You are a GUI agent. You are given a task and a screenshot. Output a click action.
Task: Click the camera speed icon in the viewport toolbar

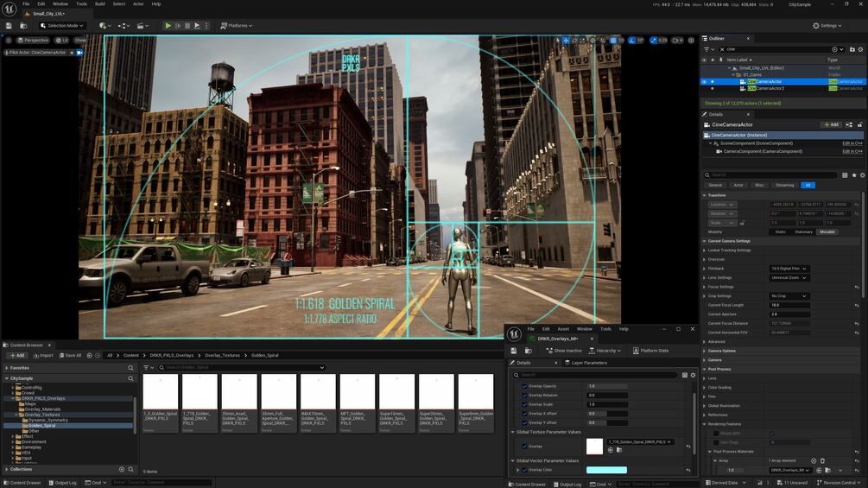[x=676, y=41]
